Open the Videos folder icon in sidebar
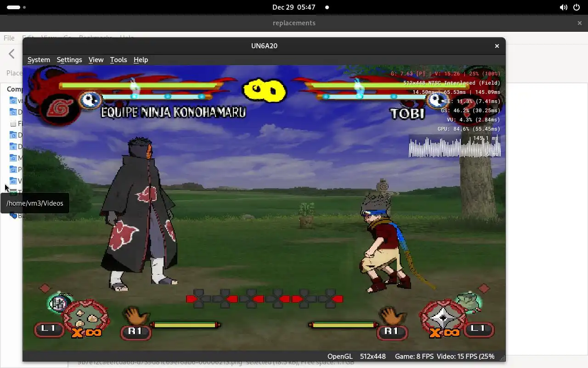Image resolution: width=588 pixels, height=368 pixels. 13,181
